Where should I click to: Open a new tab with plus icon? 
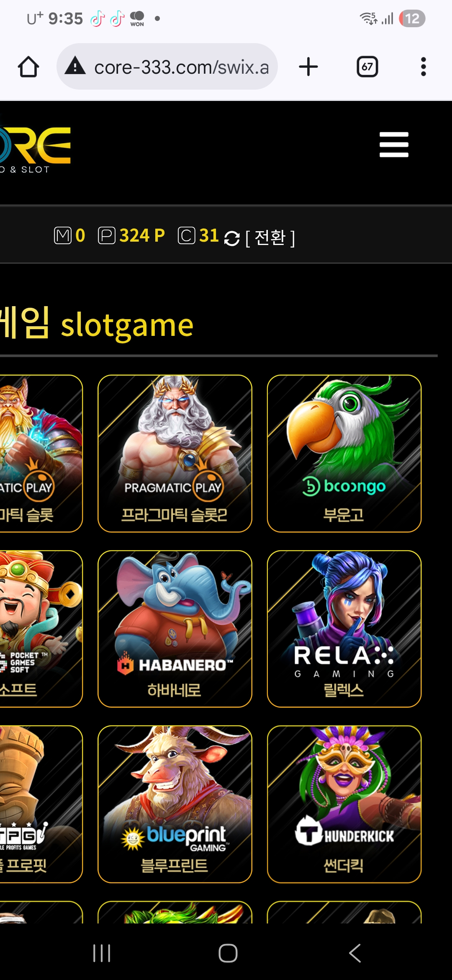click(x=308, y=67)
